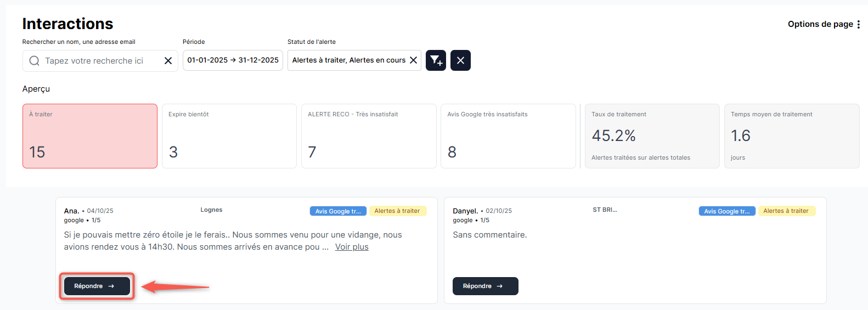Clear the search field with its X icon
This screenshot has width=868, height=310.
(168, 61)
